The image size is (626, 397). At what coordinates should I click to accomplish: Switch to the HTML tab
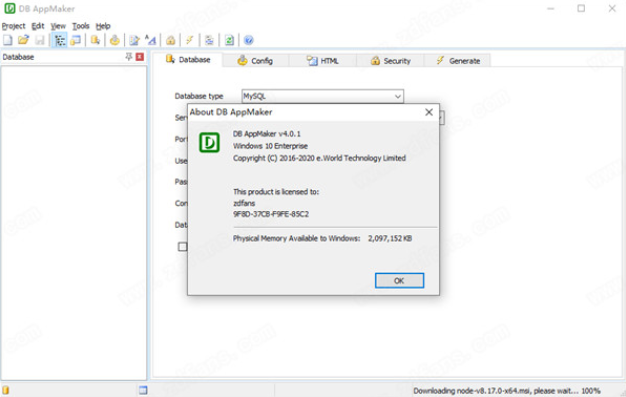[323, 61]
